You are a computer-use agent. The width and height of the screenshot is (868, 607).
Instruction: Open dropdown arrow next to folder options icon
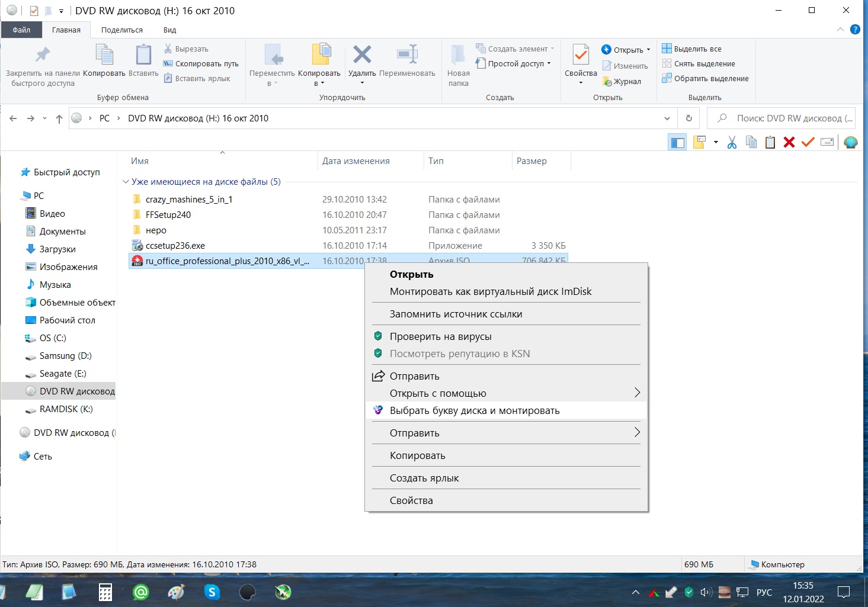pos(716,142)
